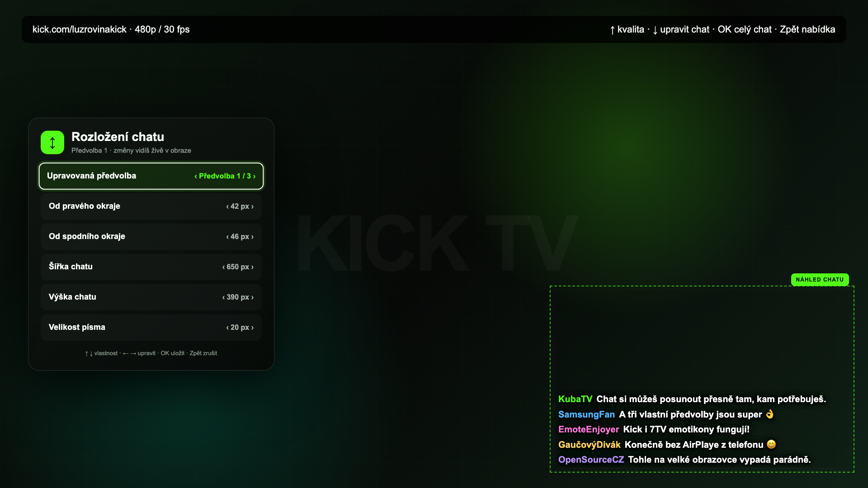Click the kick.com/luzrovinakick channel address
This screenshot has height=488, width=868.
click(x=80, y=29)
